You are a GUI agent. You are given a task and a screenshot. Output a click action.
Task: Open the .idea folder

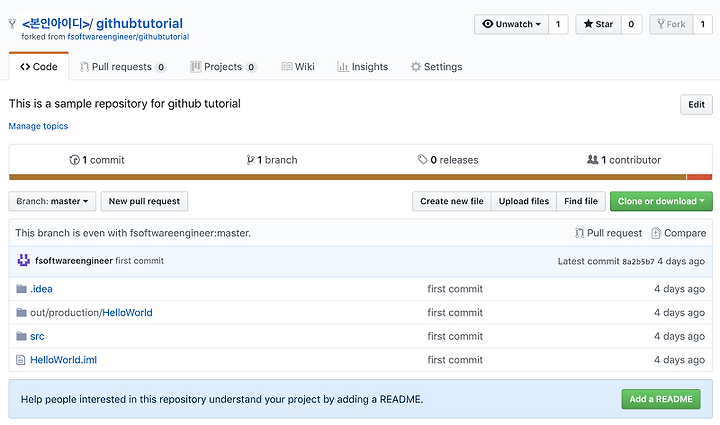(x=41, y=289)
